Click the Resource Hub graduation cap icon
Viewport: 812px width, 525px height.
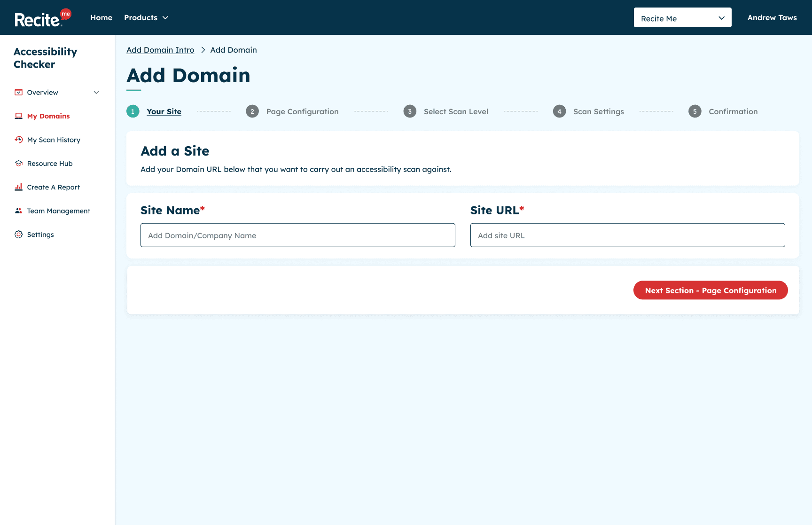coord(19,163)
